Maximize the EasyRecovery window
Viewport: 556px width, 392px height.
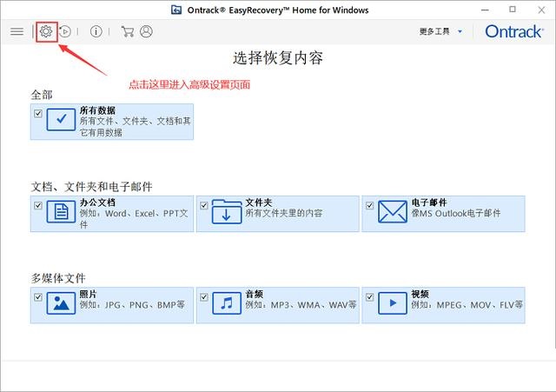coord(513,10)
